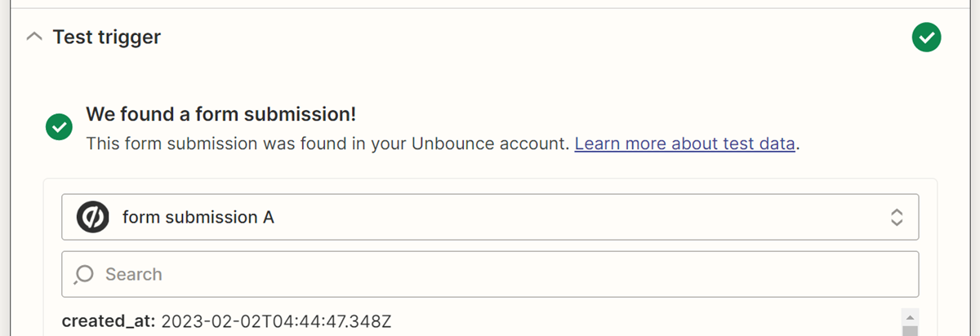Click the search magnifier icon
Image resolution: width=980 pixels, height=336 pixels.
click(x=84, y=275)
